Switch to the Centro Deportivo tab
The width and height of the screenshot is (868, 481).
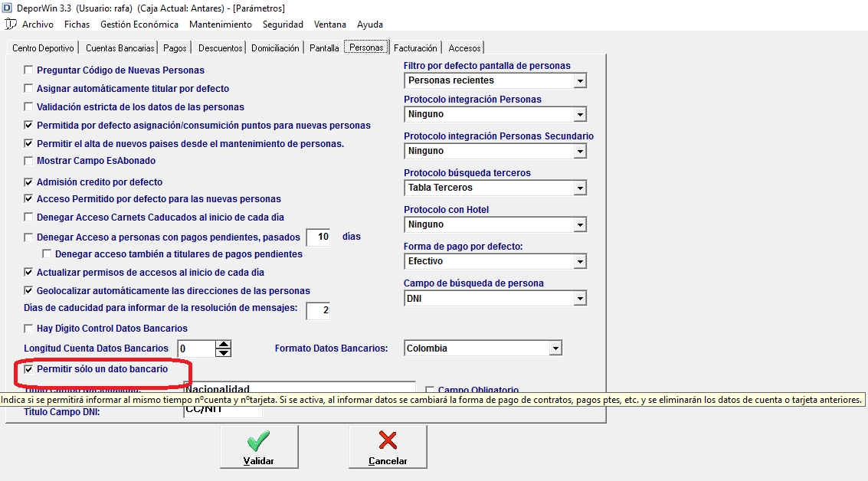tap(43, 48)
